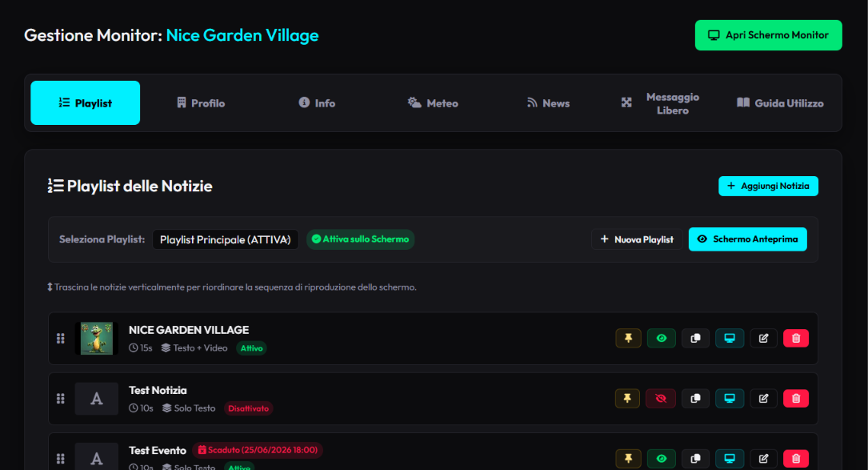Grab drag handle of Test Notizia row

[x=60, y=399]
